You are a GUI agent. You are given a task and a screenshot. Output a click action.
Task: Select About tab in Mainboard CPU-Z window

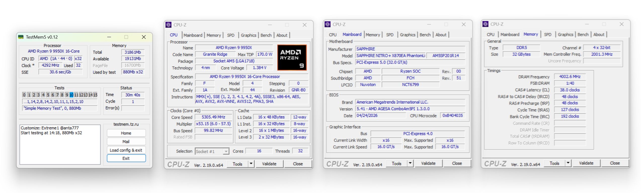click(441, 35)
